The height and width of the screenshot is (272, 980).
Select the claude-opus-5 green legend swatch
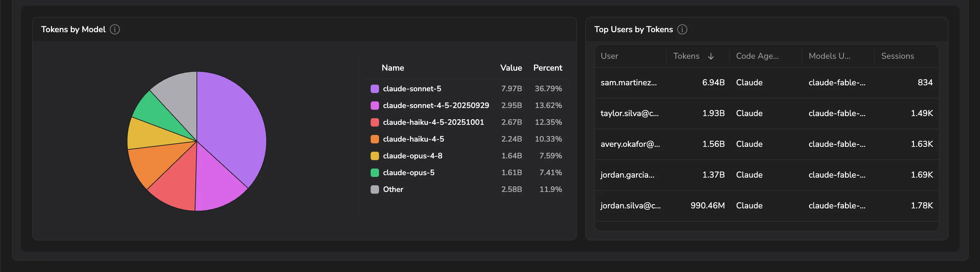pyautogui.click(x=375, y=173)
